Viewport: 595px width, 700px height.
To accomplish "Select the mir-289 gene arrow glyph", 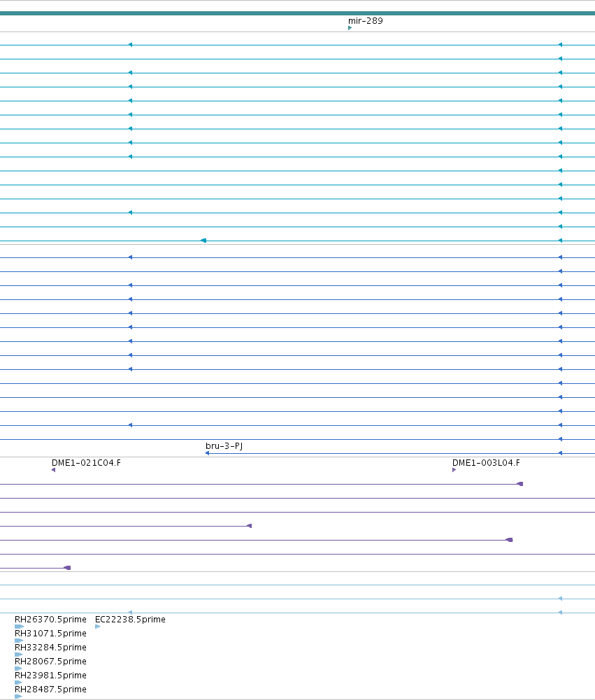I will click(350, 28).
